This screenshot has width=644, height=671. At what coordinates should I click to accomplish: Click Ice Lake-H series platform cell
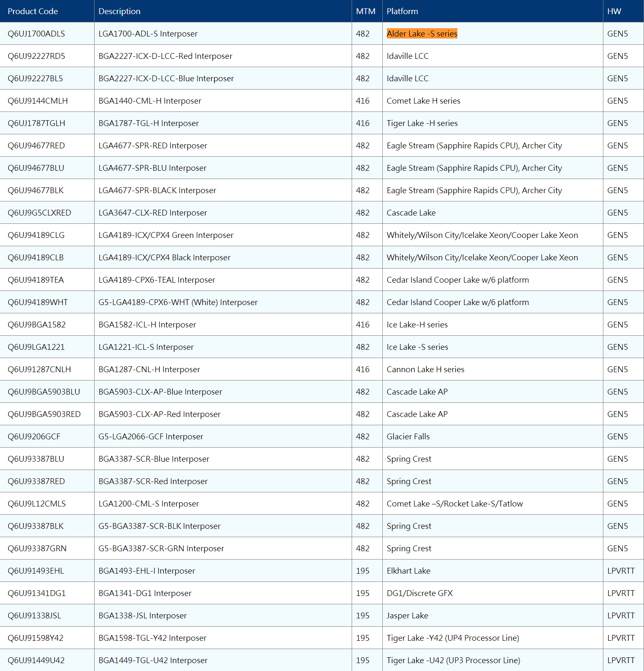point(417,325)
